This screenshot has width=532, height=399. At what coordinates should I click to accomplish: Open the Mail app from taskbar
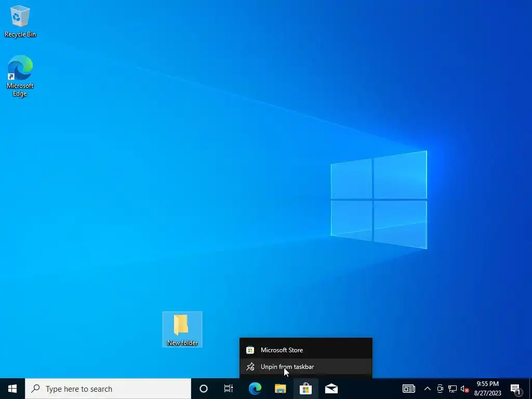[331, 389]
